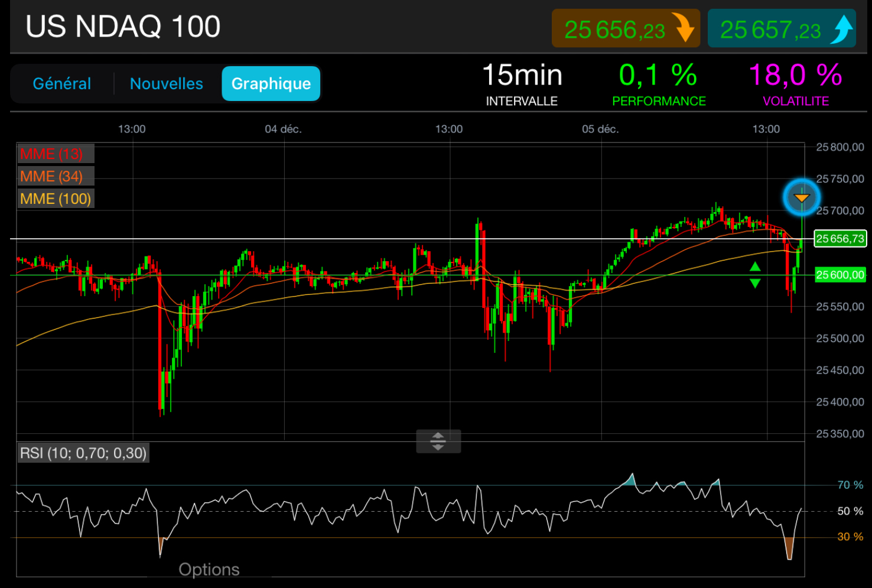The width and height of the screenshot is (872, 588).
Task: Select the Graphique tab
Action: 271,84
